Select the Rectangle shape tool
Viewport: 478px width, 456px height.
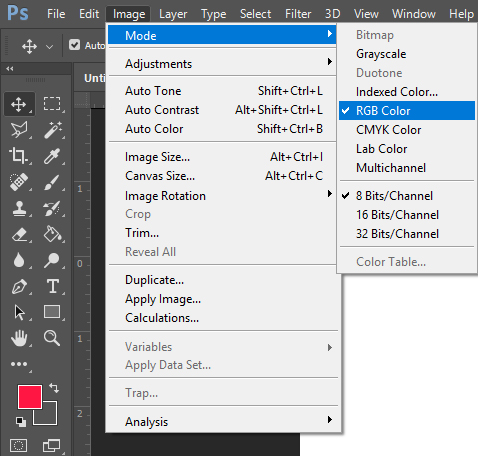tap(52, 313)
